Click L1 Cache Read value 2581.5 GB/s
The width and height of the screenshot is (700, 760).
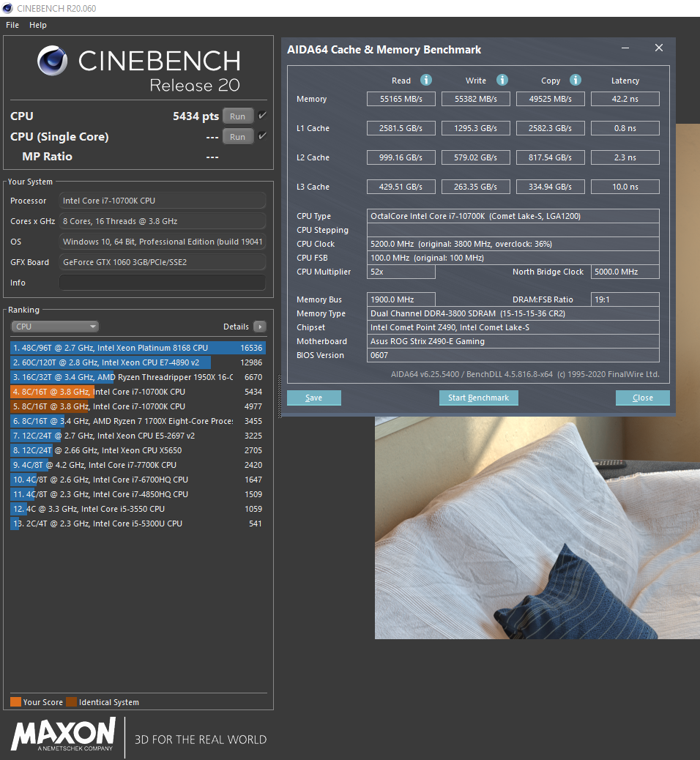pos(401,128)
